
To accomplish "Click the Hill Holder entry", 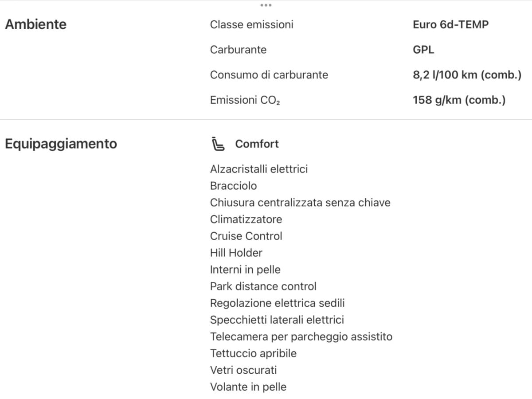I will [236, 253].
